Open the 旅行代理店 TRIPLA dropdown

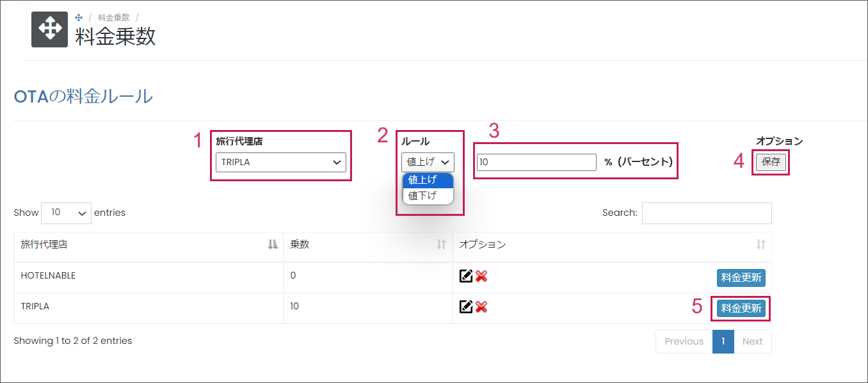click(x=281, y=162)
